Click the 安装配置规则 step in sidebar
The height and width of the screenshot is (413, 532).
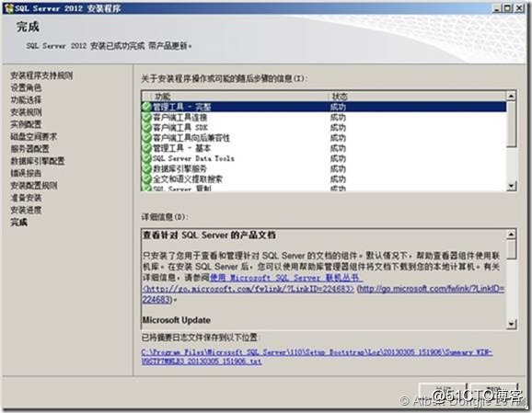tap(33, 185)
